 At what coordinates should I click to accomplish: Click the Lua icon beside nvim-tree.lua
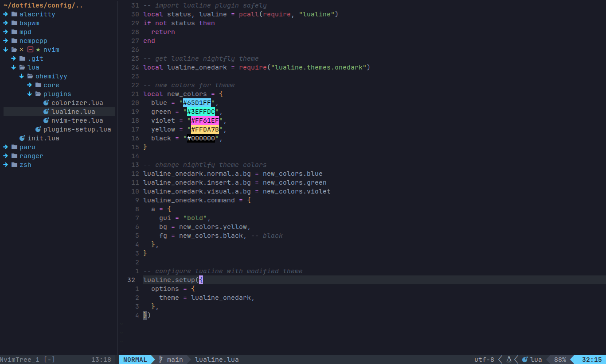coord(46,120)
